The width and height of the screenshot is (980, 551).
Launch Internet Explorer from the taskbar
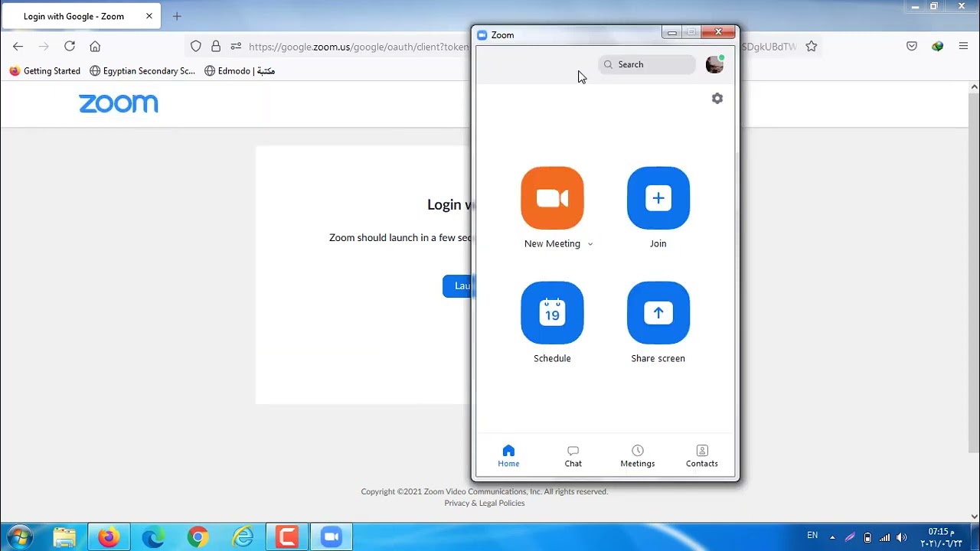click(243, 537)
